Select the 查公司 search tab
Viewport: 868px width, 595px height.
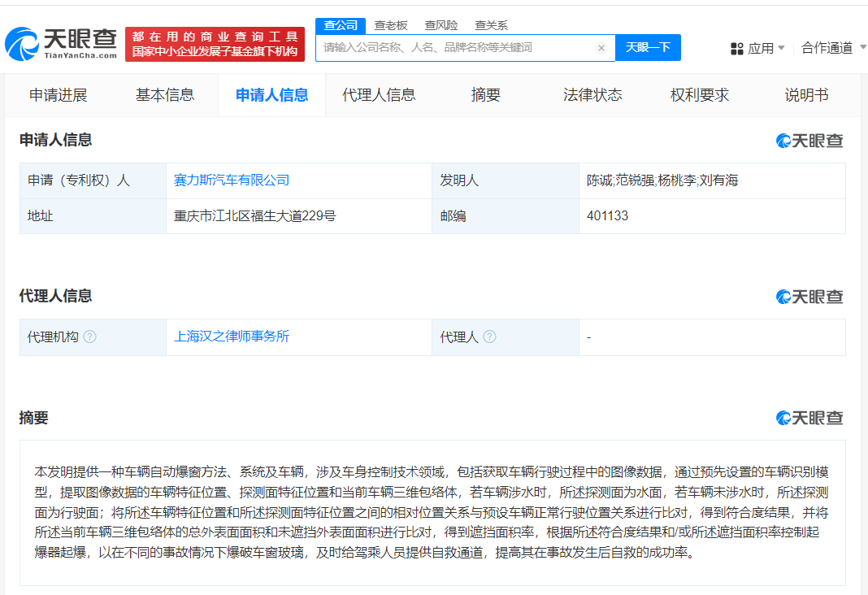pos(341,25)
